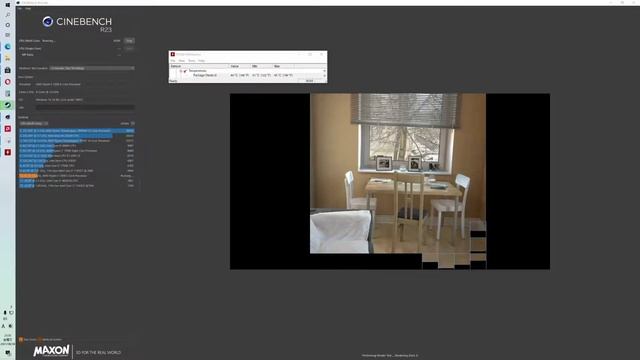Toggle the ranking Details checkbox
640x360 pixels.
(133, 123)
